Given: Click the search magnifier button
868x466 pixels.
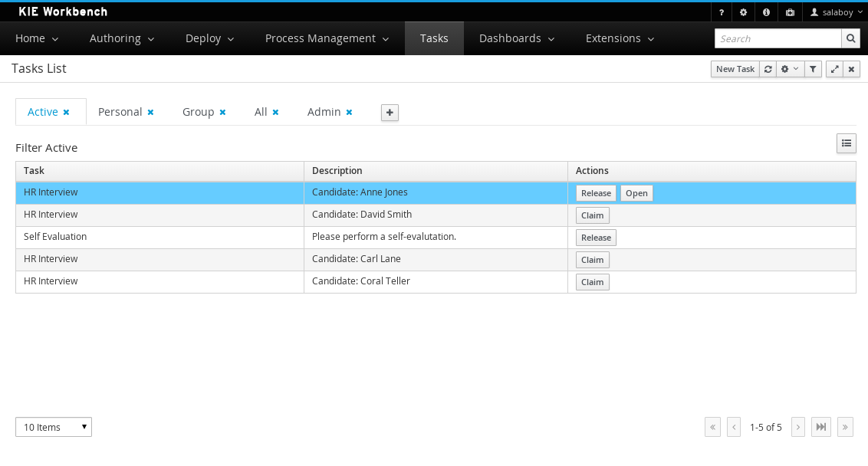Looking at the screenshot, I should (850, 38).
